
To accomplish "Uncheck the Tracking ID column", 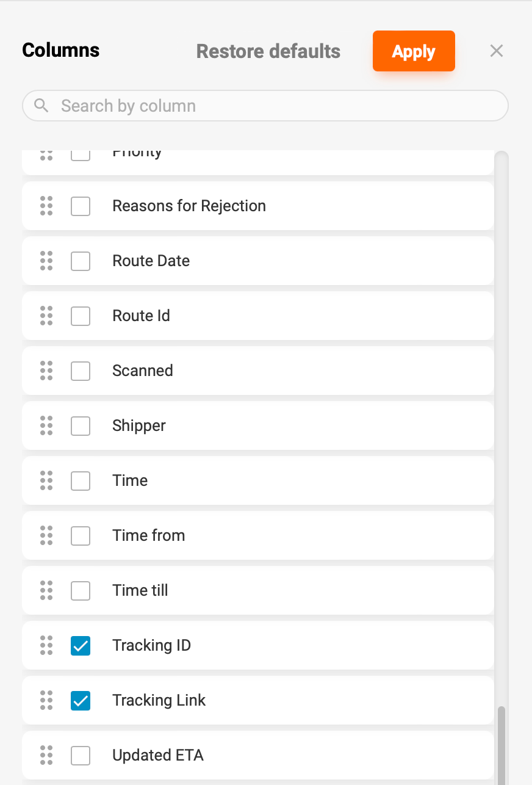I will pos(81,646).
